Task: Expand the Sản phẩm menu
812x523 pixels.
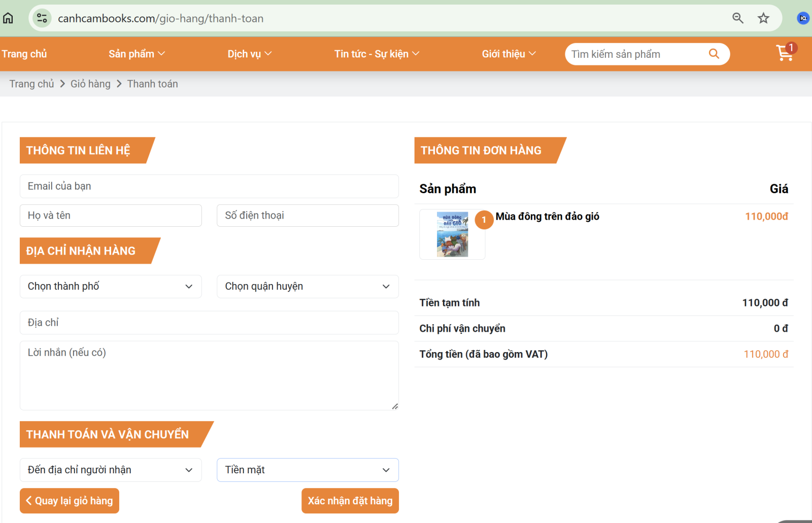Action: pyautogui.click(x=137, y=54)
